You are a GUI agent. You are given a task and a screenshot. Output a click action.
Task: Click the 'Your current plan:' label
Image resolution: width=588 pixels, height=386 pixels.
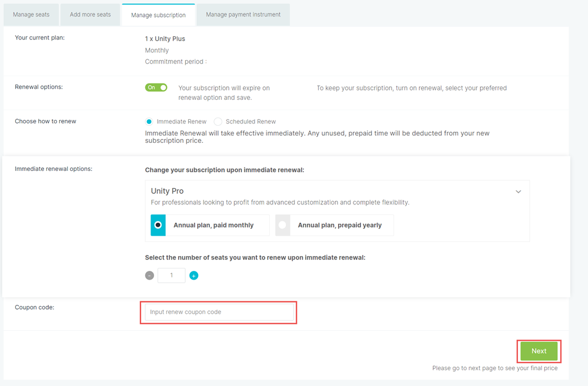click(x=40, y=38)
